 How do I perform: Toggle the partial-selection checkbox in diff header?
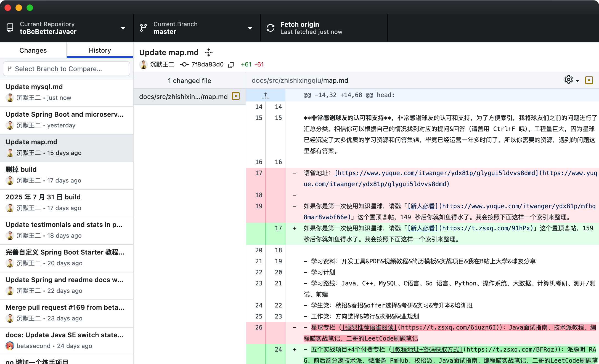pos(589,80)
